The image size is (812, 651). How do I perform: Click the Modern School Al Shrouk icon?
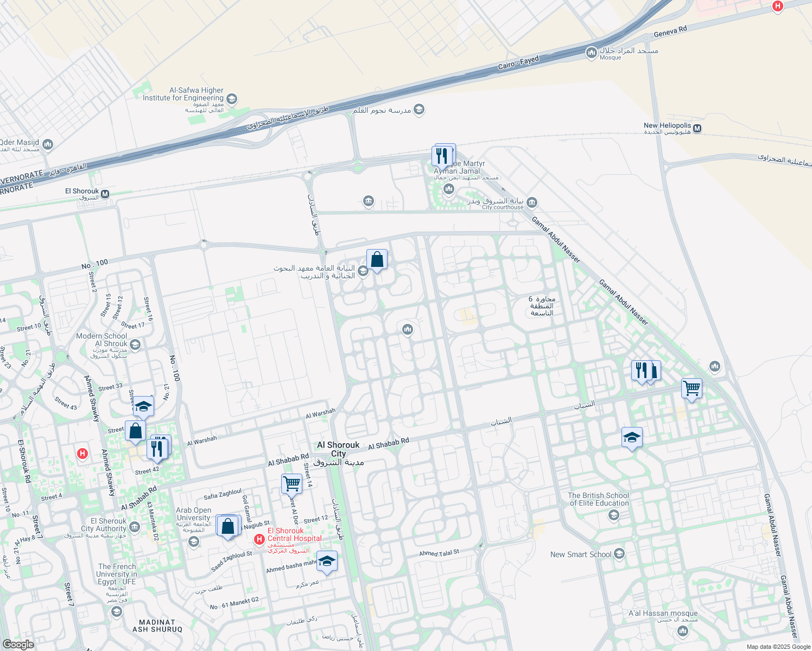click(x=135, y=344)
